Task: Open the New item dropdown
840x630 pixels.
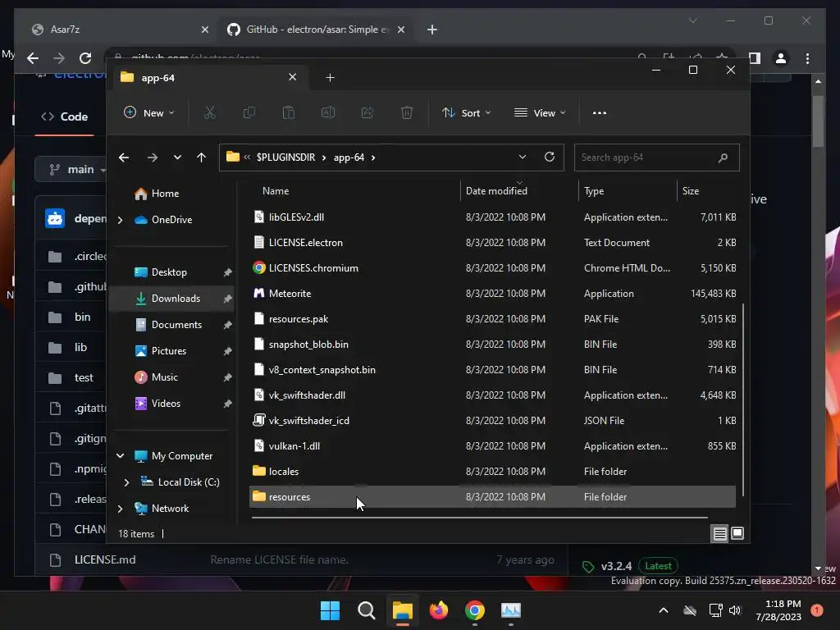Action: [x=149, y=113]
